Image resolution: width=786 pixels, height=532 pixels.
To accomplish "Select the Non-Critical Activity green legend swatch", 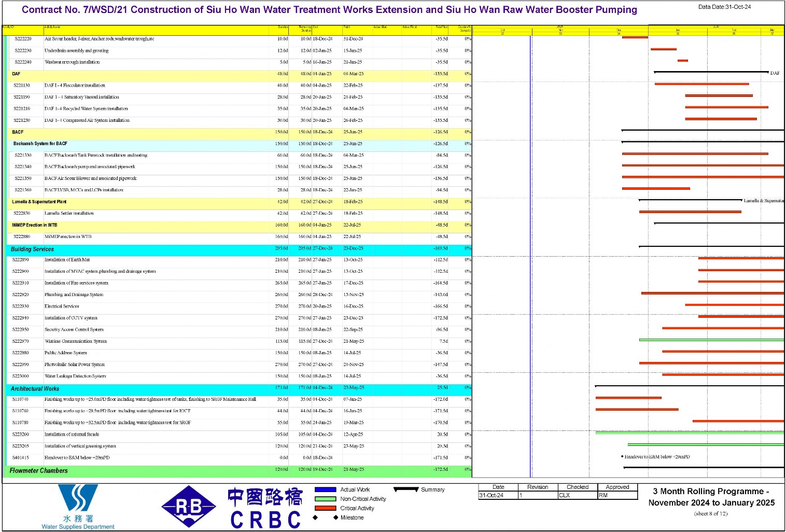I will (325, 499).
